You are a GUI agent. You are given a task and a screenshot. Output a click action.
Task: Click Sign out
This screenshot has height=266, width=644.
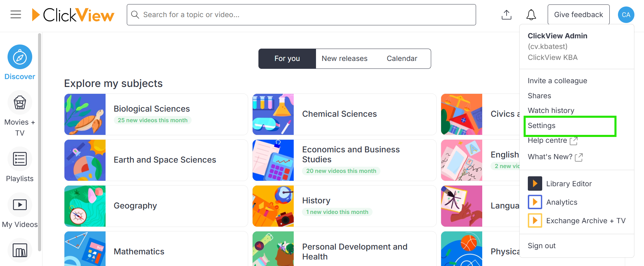coord(542,246)
